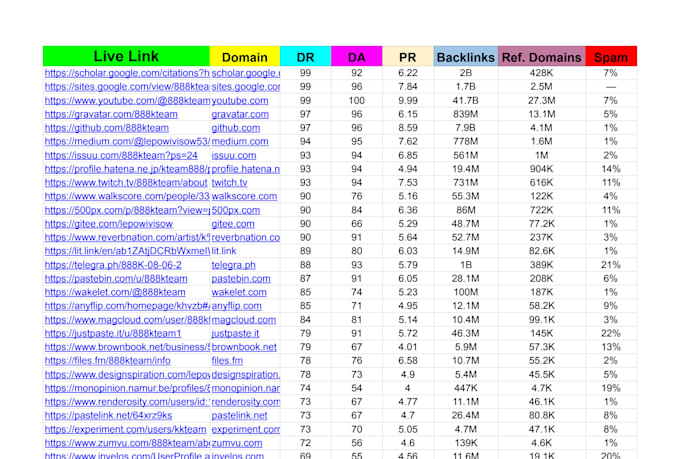The width and height of the screenshot is (680, 459).
Task: Select the magenta DA header cell
Action: point(357,56)
